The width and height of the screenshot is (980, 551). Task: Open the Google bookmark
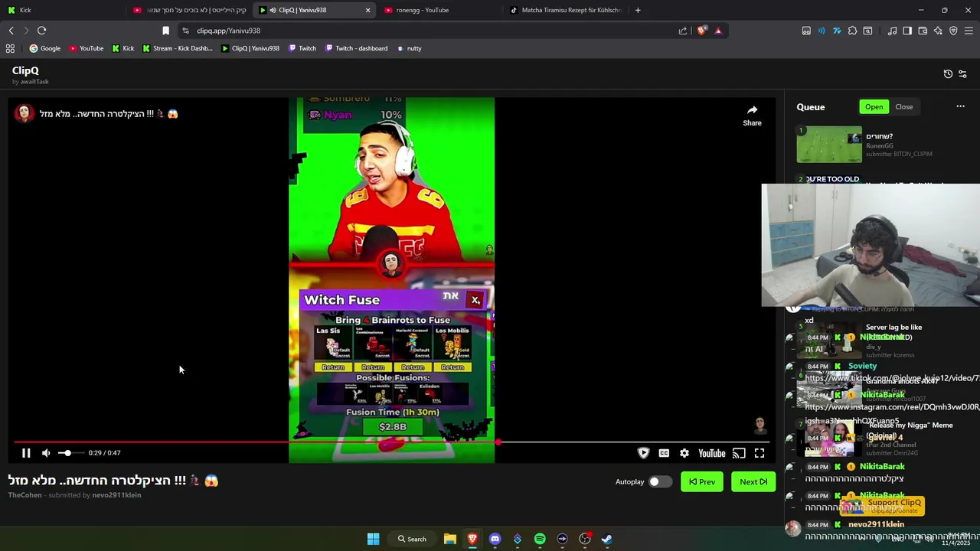(45, 48)
